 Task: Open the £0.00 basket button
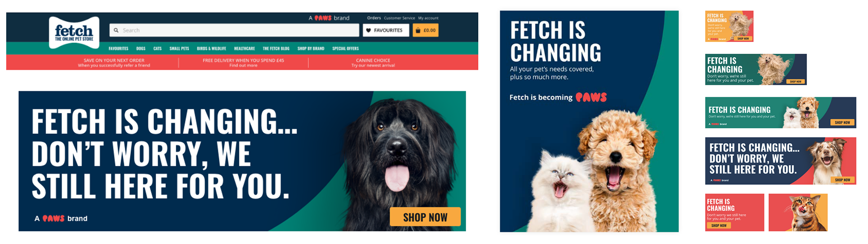[425, 30]
